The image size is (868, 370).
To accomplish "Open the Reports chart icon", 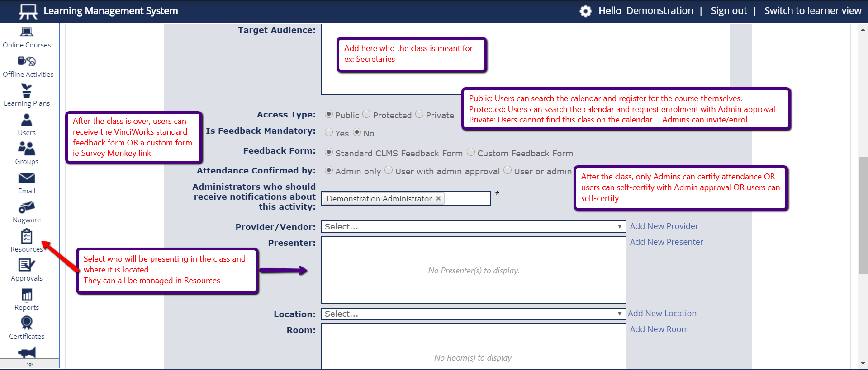I will (x=27, y=295).
